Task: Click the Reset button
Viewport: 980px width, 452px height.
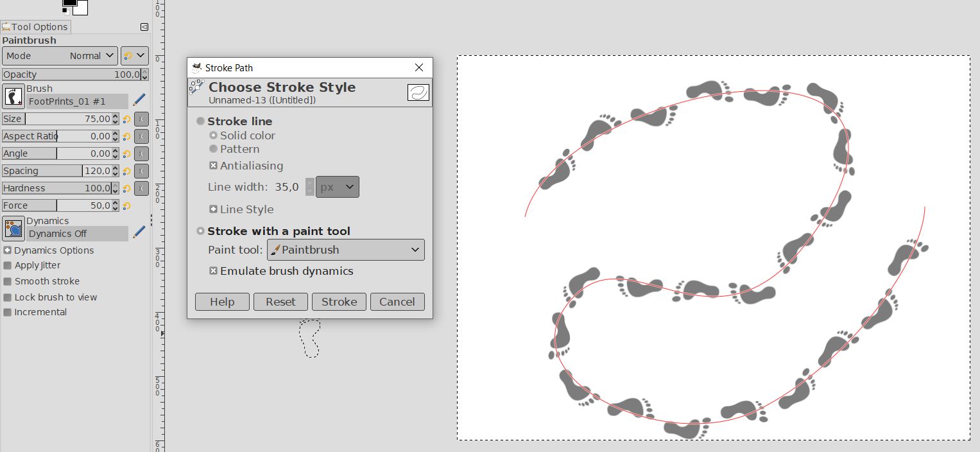Action: (x=280, y=302)
